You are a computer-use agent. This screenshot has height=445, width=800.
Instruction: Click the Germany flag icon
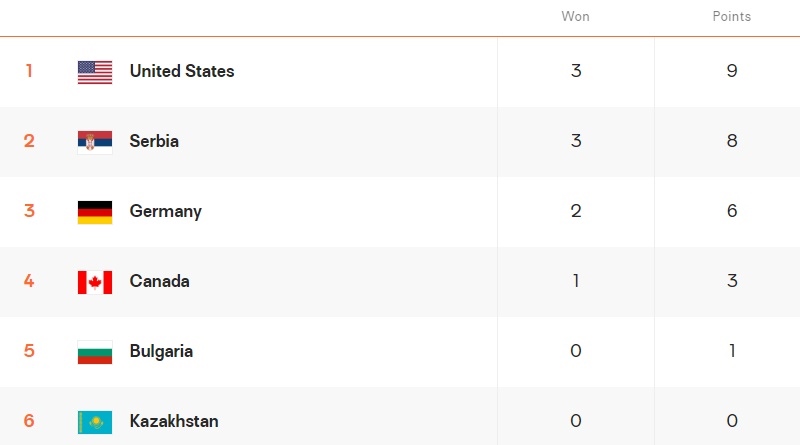95,212
